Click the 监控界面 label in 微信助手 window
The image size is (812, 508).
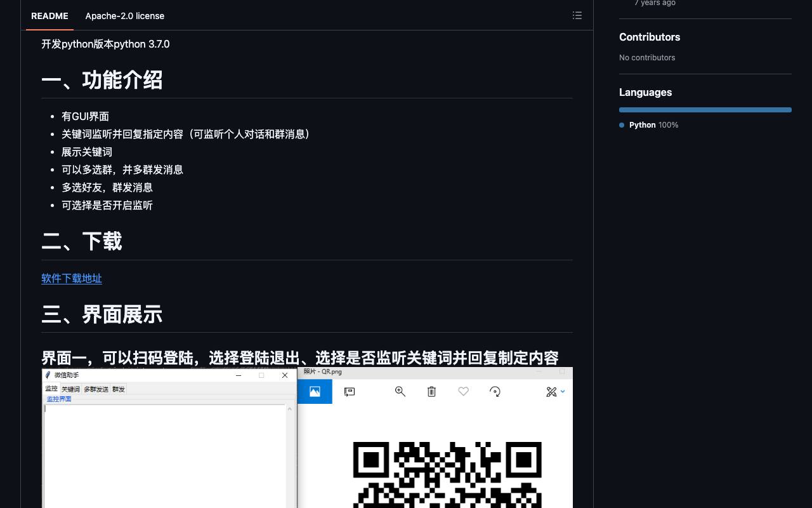pos(59,399)
